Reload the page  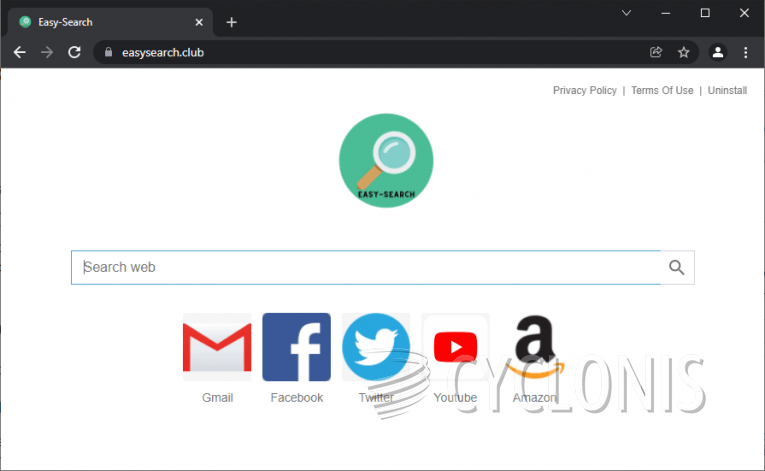tap(74, 52)
